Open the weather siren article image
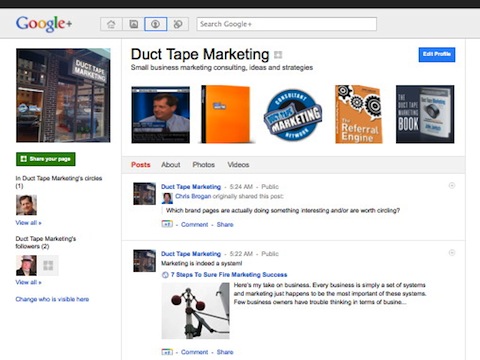 point(196,311)
